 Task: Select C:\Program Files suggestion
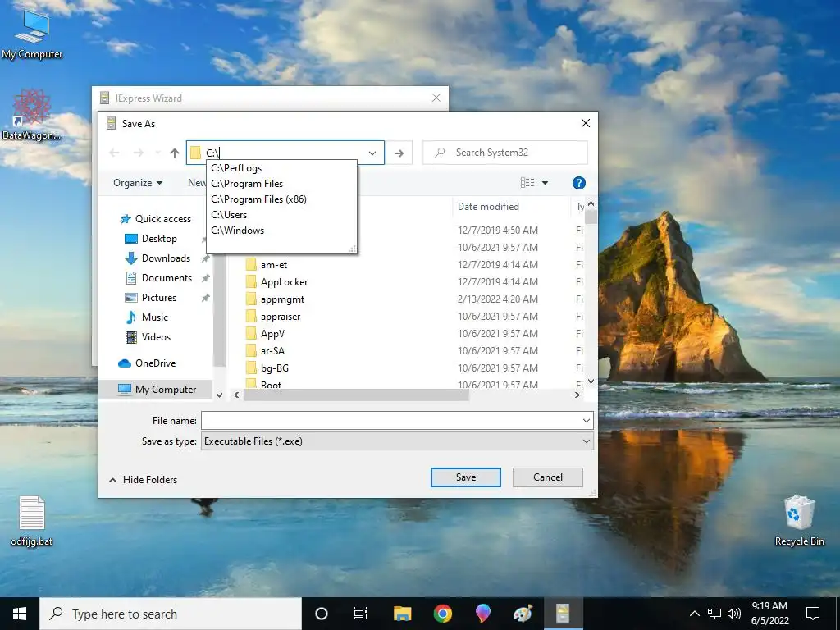click(x=281, y=184)
